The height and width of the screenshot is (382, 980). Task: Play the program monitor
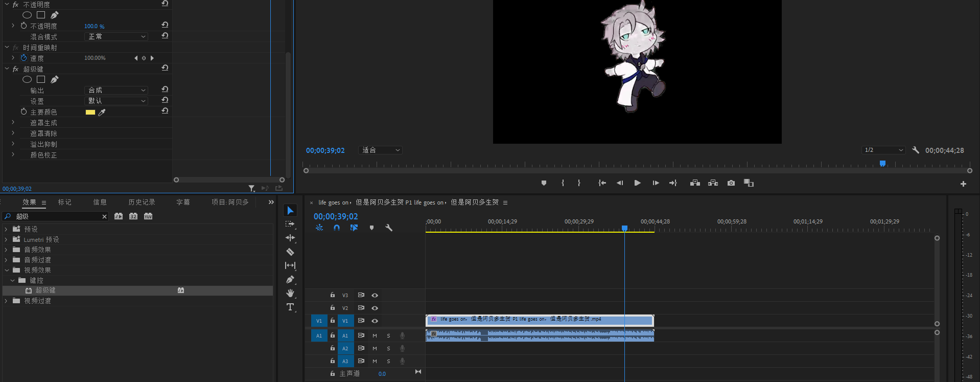pyautogui.click(x=637, y=183)
